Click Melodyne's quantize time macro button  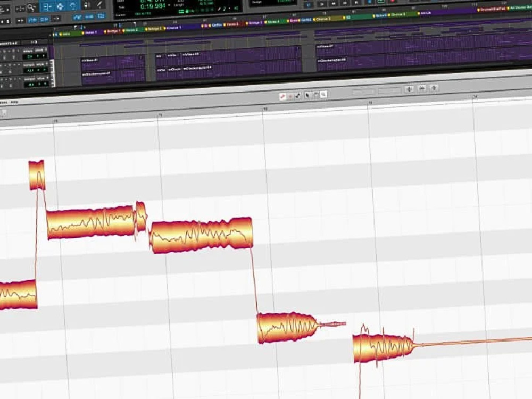pyautogui.click(x=422, y=88)
